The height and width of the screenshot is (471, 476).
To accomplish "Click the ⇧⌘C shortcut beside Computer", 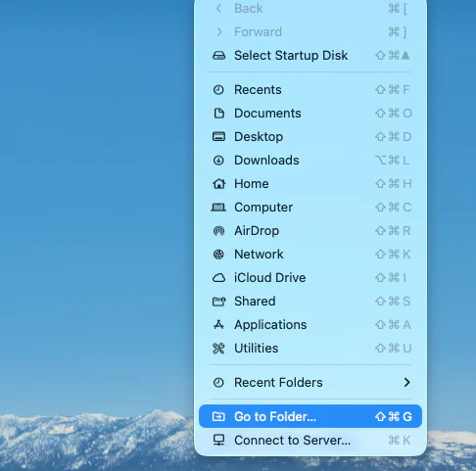I will pyautogui.click(x=393, y=208).
